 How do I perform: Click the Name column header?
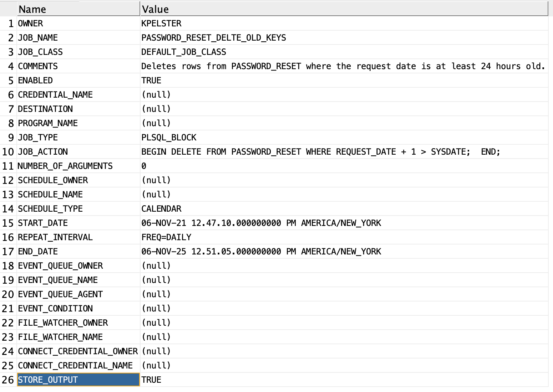[32, 9]
